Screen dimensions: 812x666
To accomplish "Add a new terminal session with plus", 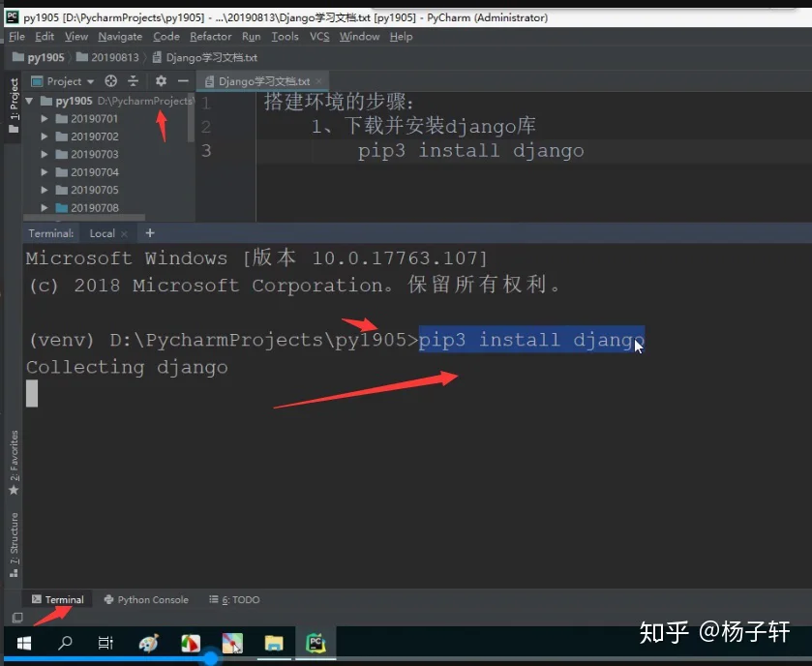I will [x=150, y=233].
